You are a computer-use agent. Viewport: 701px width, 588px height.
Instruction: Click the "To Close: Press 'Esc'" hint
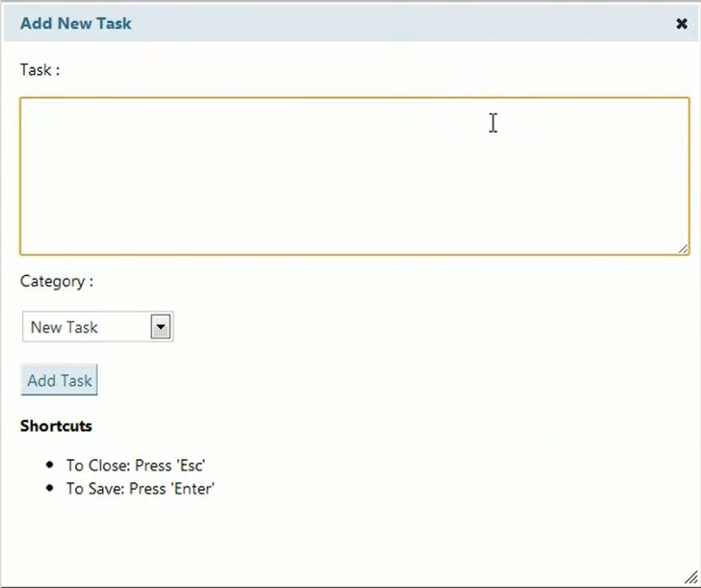coord(136,466)
